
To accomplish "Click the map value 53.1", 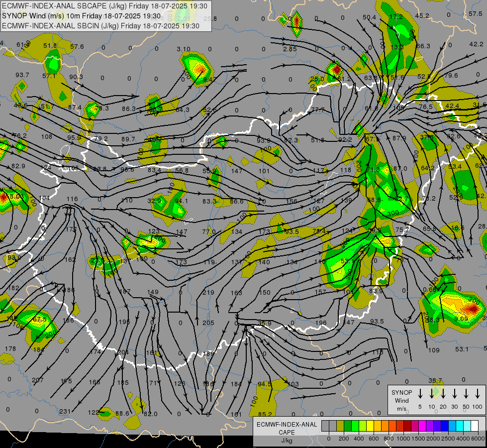I will (x=462, y=349).
